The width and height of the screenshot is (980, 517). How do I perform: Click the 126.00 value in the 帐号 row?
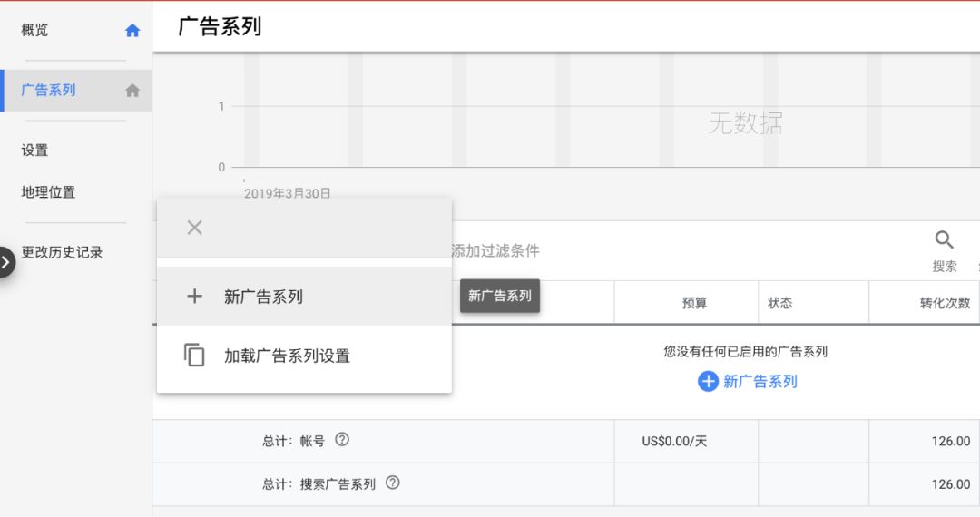point(951,442)
